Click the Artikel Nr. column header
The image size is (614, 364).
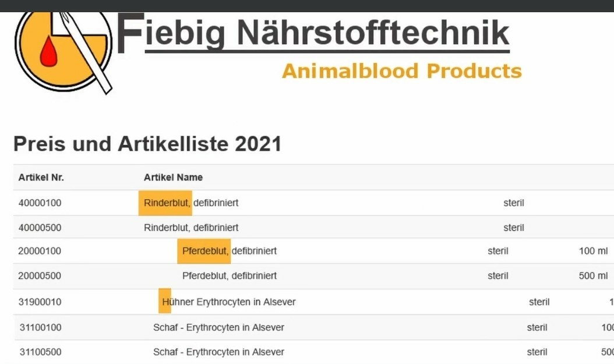(41, 178)
